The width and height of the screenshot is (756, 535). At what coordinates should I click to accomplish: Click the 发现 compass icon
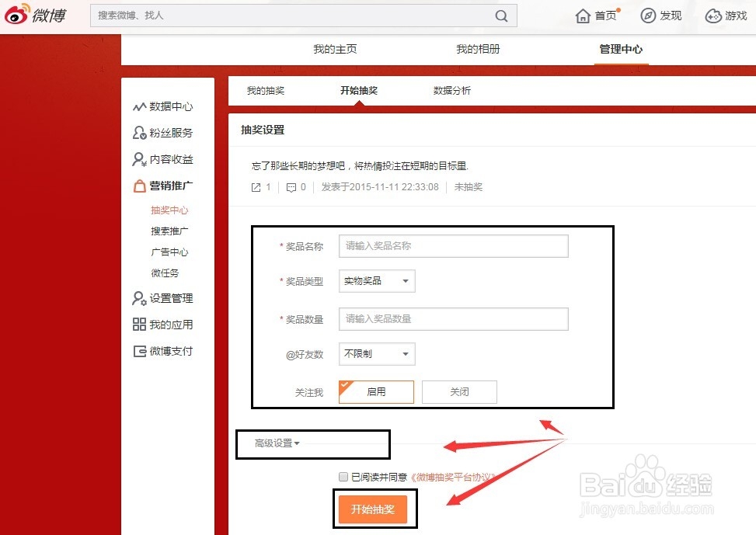[648, 16]
